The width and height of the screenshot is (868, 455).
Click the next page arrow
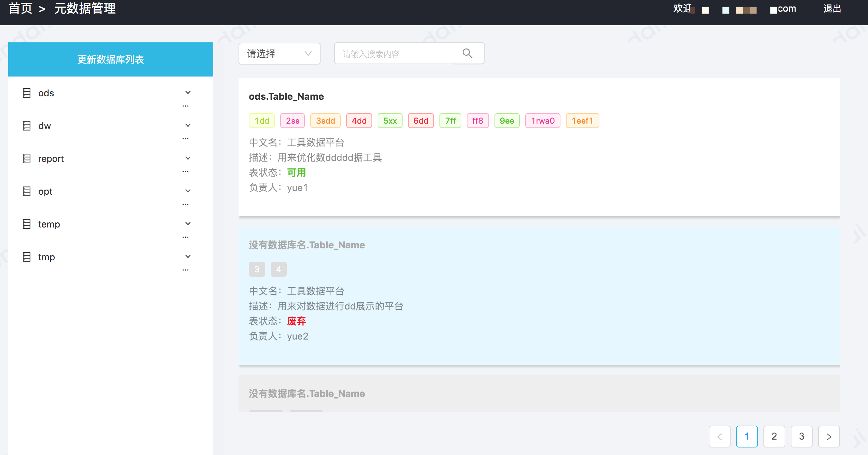click(x=829, y=436)
